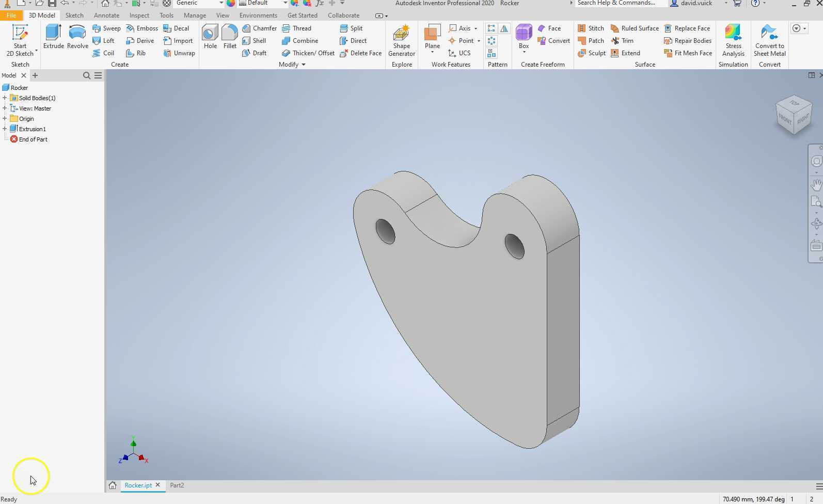The height and width of the screenshot is (504, 823).
Task: Expand the Solid Bodies(1) node
Action: tap(5, 98)
